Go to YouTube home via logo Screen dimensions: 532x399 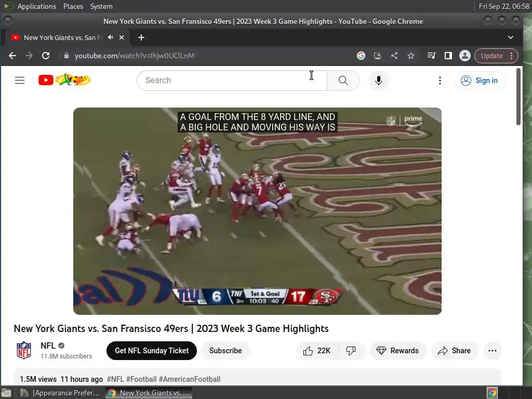pos(64,80)
